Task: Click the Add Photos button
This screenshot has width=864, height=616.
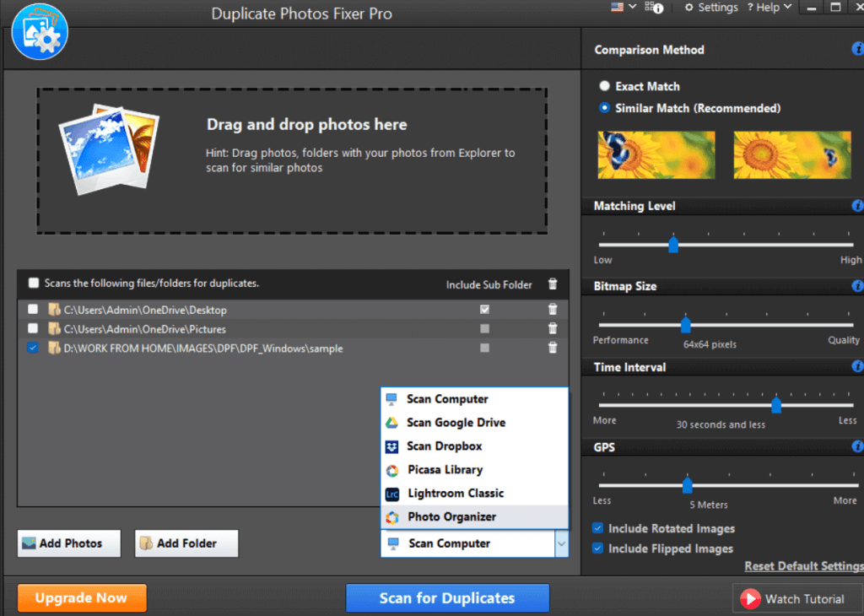Action: pos(69,543)
